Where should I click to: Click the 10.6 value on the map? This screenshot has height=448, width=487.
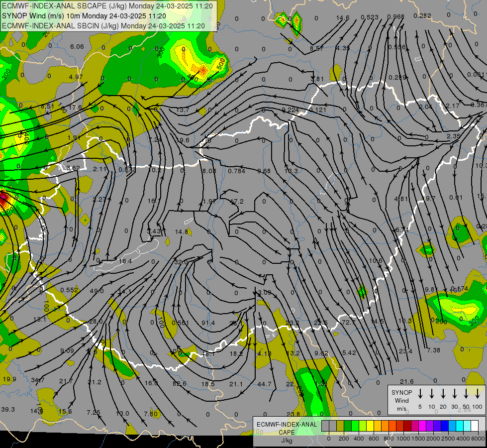coord(376,260)
